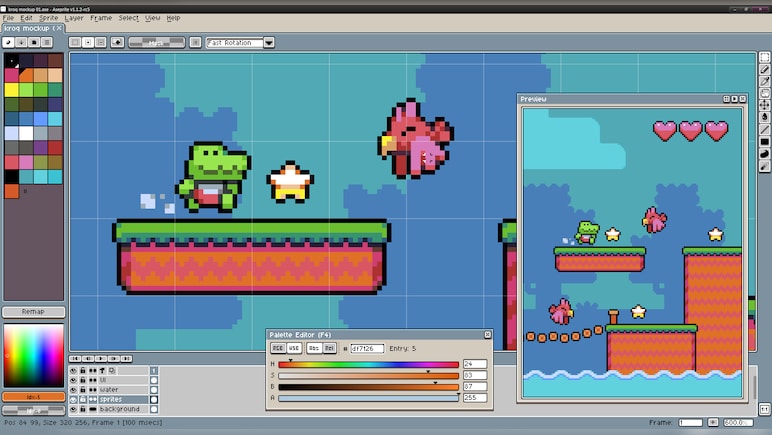This screenshot has height=435, width=772.
Task: Lock the UI layer
Action: pos(83,380)
